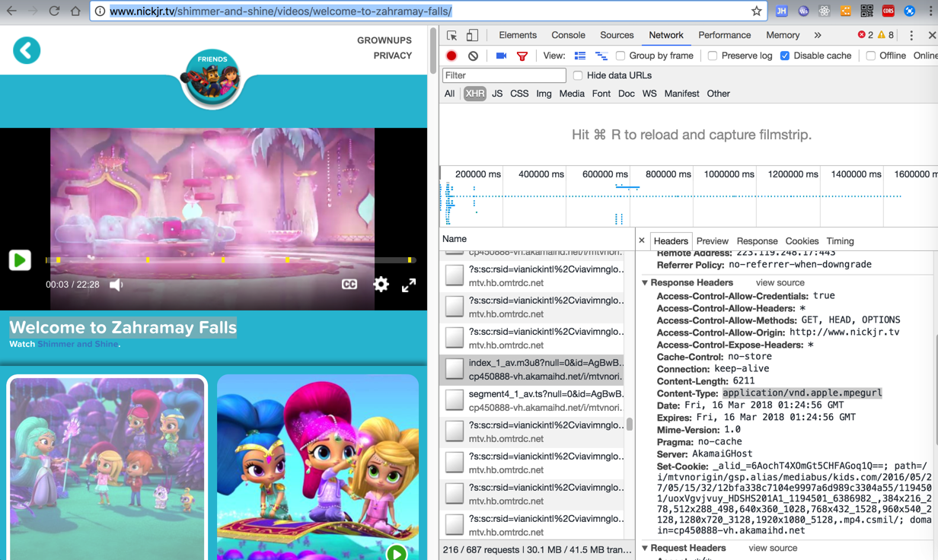Enable Group by frame checkbox

click(x=621, y=56)
